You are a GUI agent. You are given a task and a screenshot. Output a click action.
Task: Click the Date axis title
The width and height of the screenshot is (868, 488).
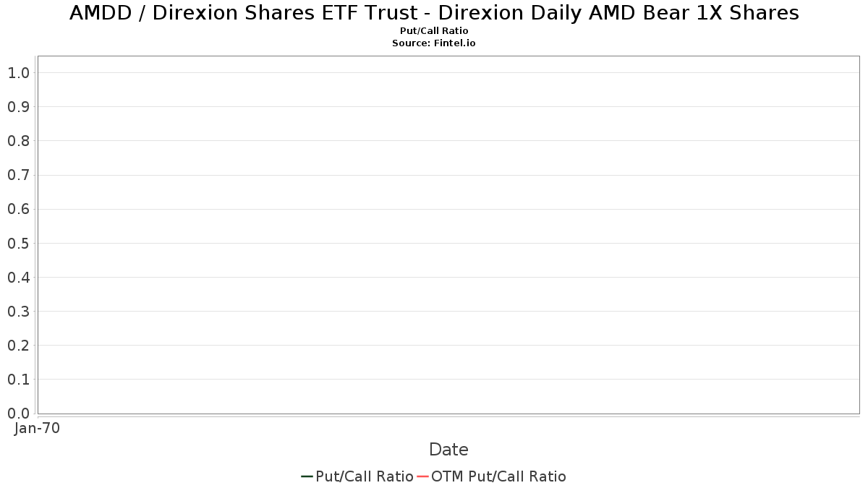click(448, 450)
